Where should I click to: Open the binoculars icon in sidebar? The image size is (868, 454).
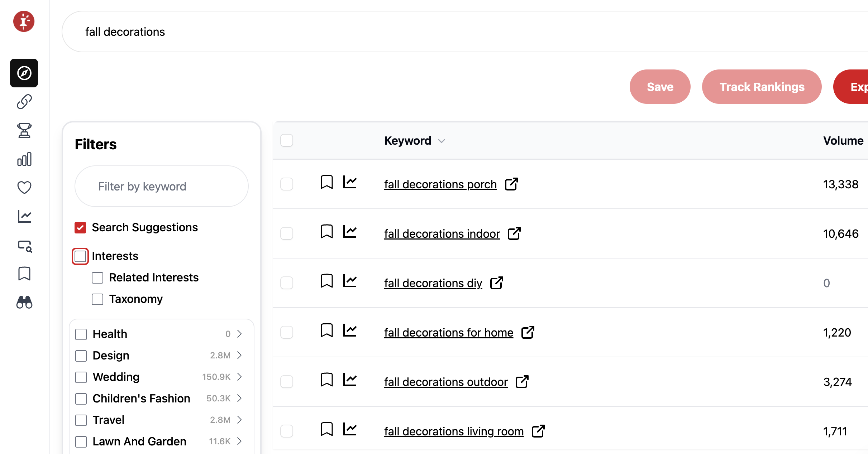(24, 302)
